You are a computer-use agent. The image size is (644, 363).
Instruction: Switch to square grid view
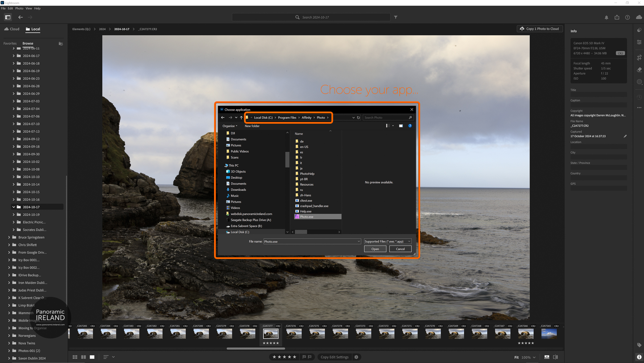(83, 357)
